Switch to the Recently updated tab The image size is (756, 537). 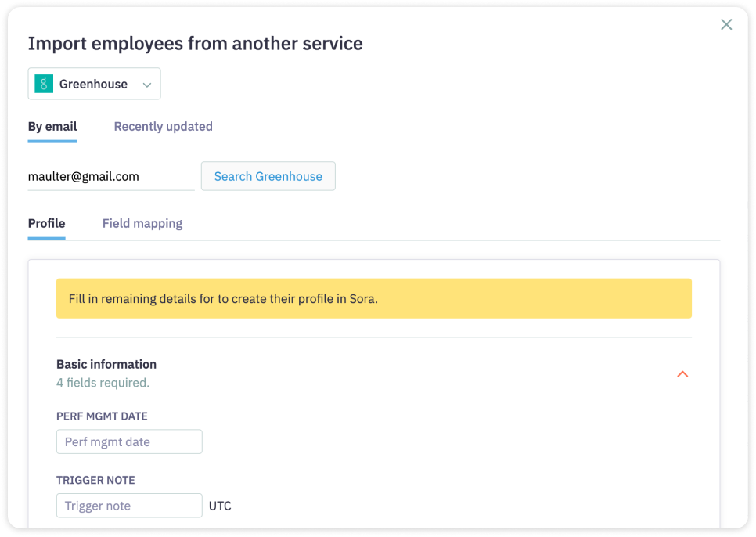point(163,127)
